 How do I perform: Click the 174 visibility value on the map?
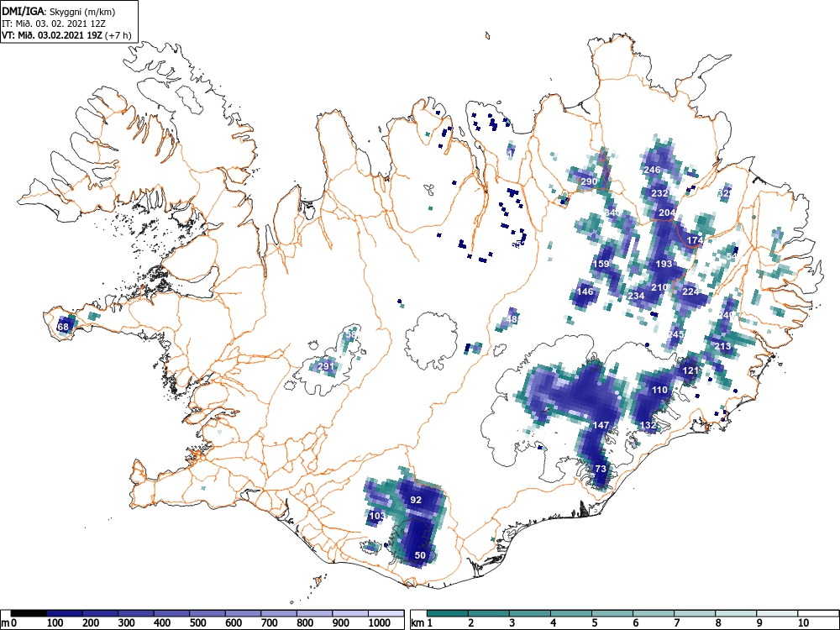pos(695,240)
